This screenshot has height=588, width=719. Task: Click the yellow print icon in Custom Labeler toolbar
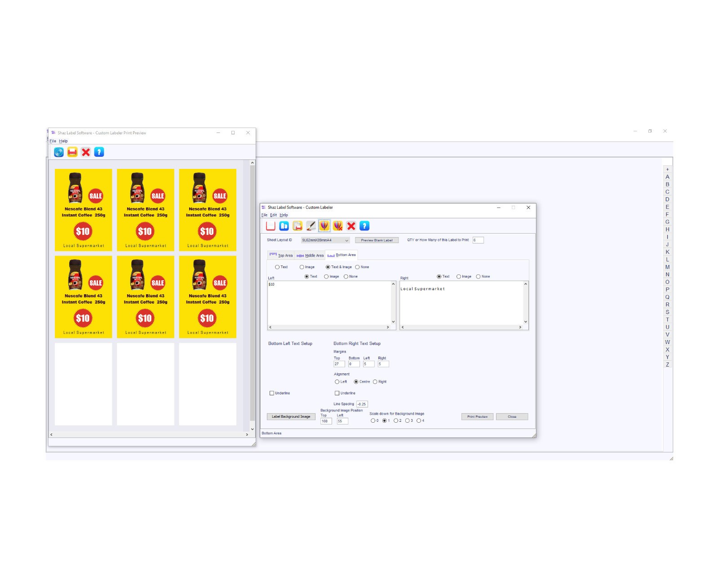pyautogui.click(x=297, y=226)
